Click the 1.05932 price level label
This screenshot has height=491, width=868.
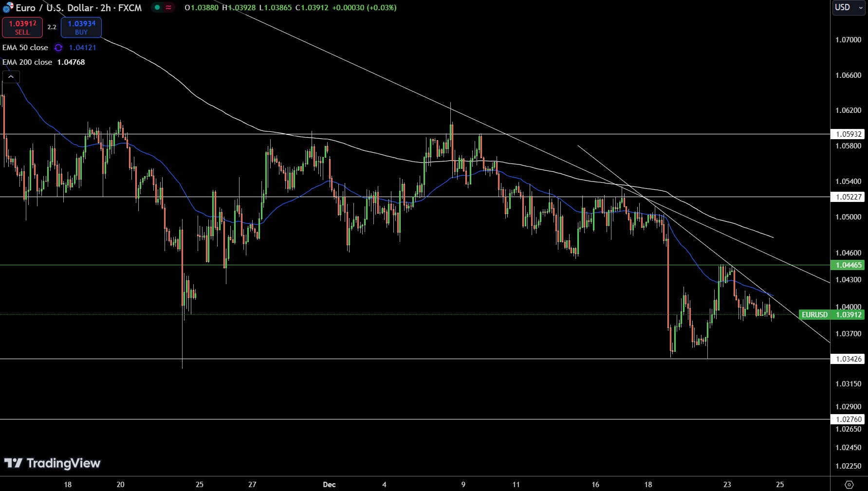(x=848, y=134)
